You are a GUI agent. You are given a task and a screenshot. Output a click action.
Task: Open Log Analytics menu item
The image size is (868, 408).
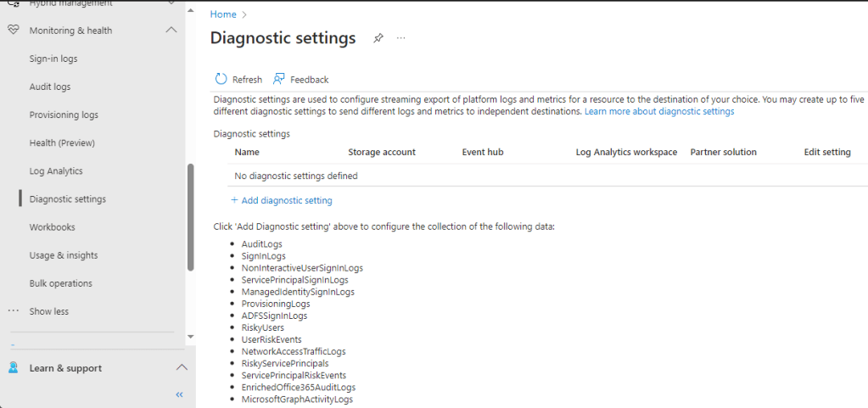coord(56,170)
